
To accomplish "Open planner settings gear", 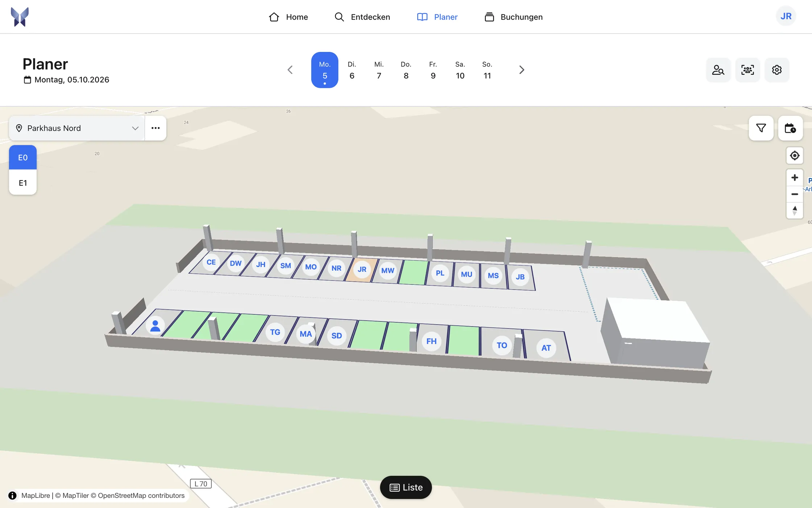I will click(x=777, y=70).
